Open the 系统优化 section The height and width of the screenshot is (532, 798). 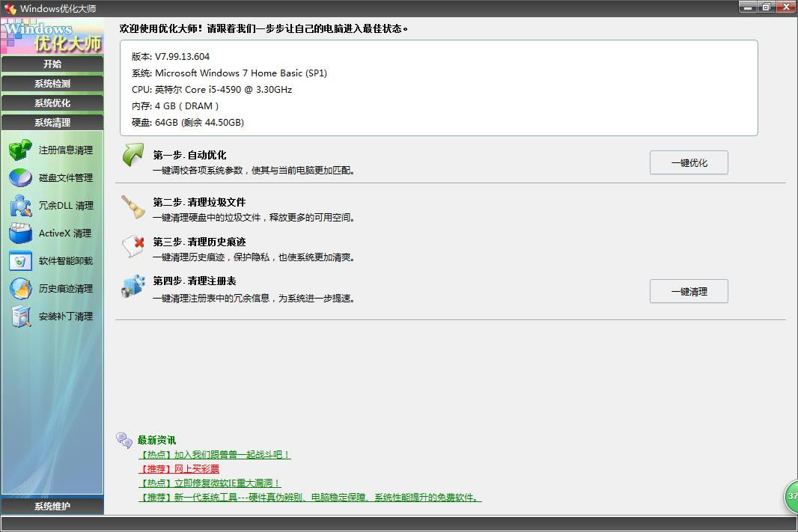(52, 103)
